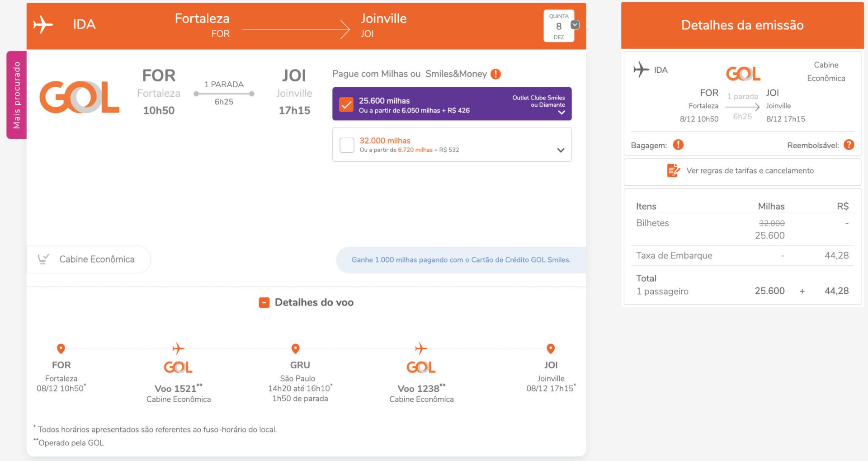
Task: Click the Smiles&Money info exclamation icon
Action: point(495,74)
